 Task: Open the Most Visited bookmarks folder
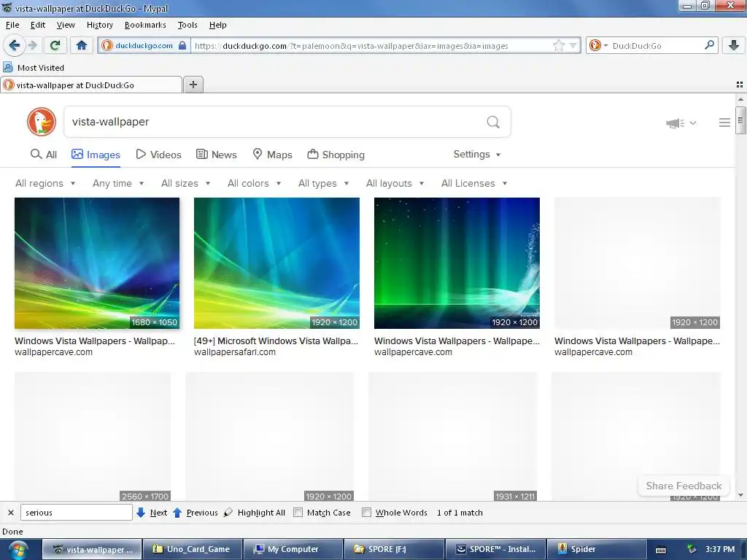(34, 68)
